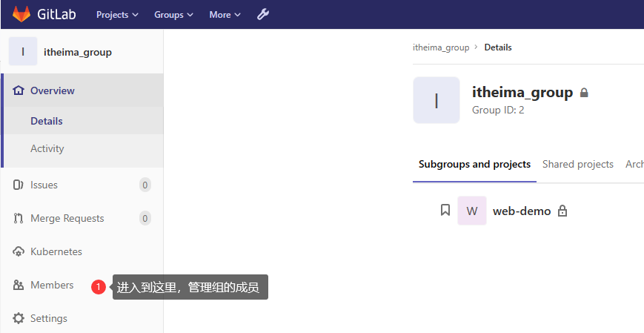644x333 pixels.
Task: Click the Issues sidebar icon
Action: point(18,185)
